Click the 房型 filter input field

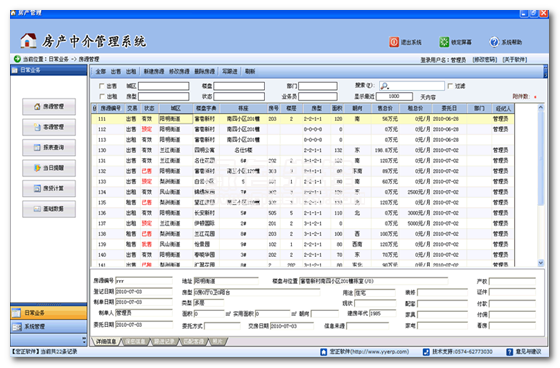click(164, 96)
